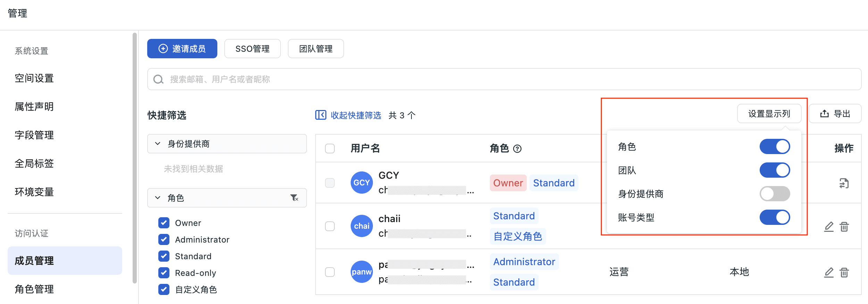Viewport: 868px width, 304px height.
Task: Click the help icon next to 角色 column
Action: (517, 149)
